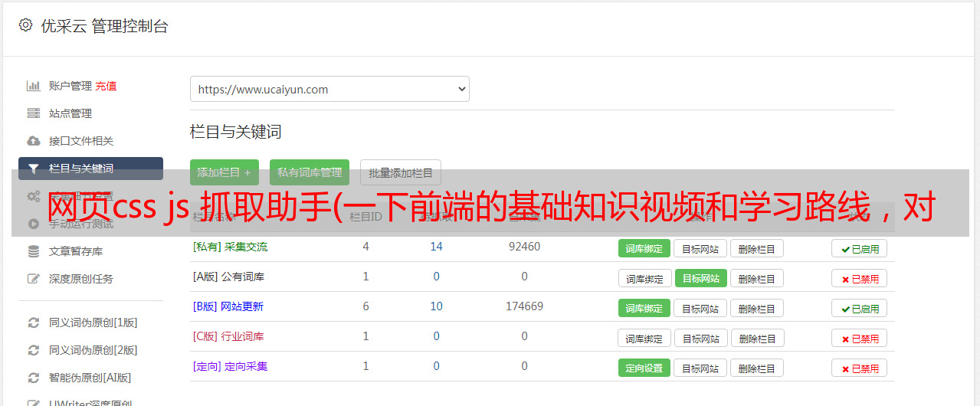Click the 批量添加栏目 button

point(401,172)
